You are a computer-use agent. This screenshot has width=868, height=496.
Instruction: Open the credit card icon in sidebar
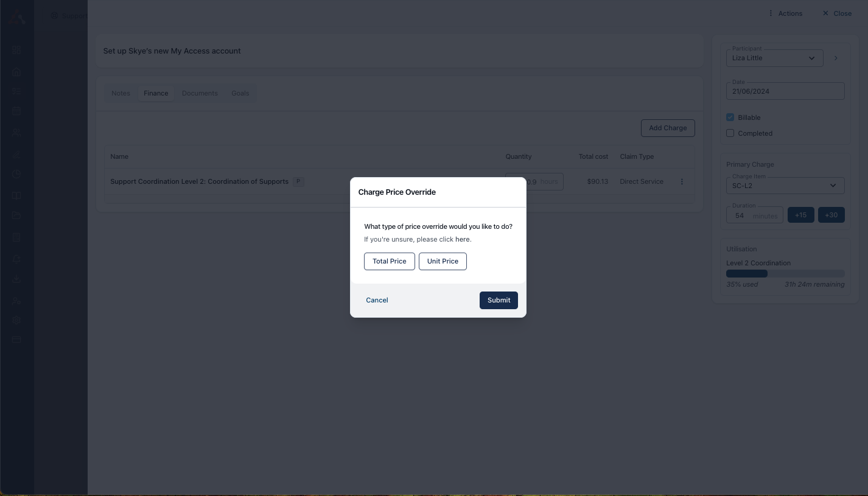point(16,340)
